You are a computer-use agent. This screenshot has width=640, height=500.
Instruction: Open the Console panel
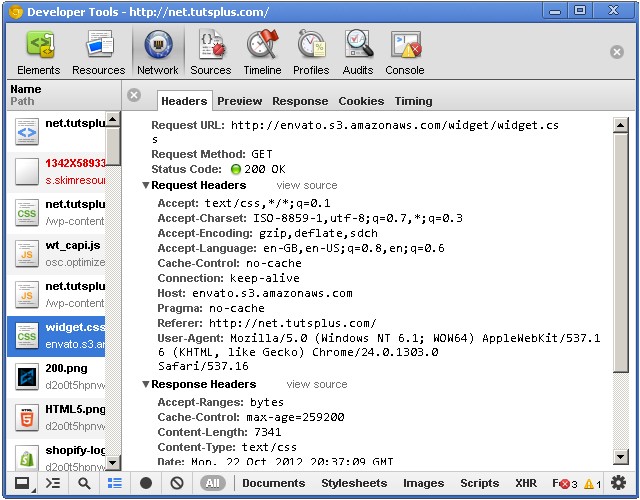click(405, 53)
